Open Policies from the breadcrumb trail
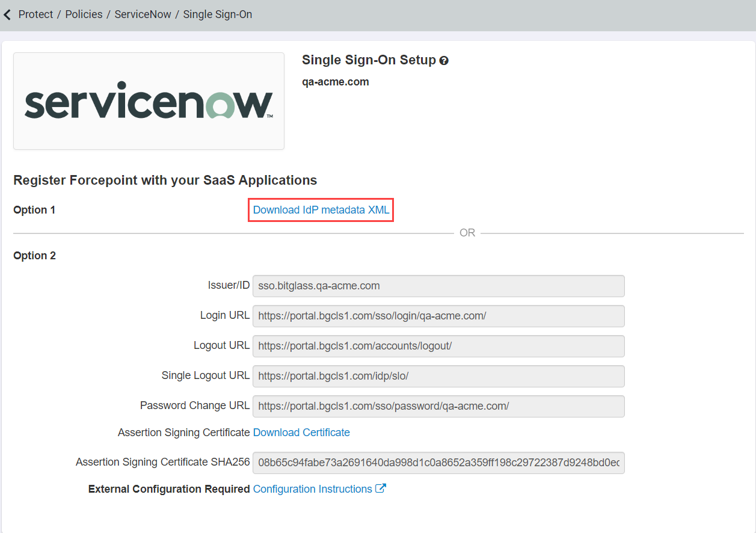756x533 pixels. 84,14
